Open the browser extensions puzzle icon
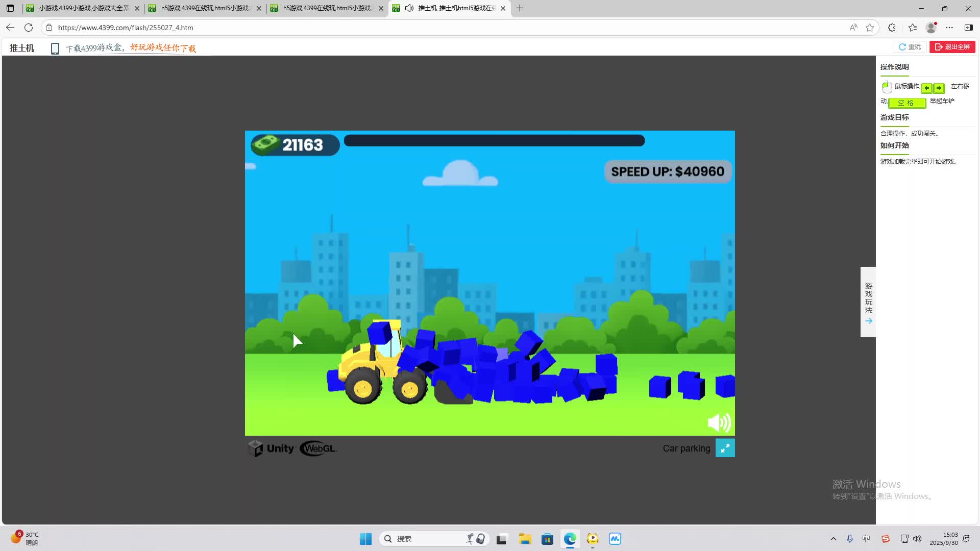Viewport: 980px width, 551px height. (892, 28)
